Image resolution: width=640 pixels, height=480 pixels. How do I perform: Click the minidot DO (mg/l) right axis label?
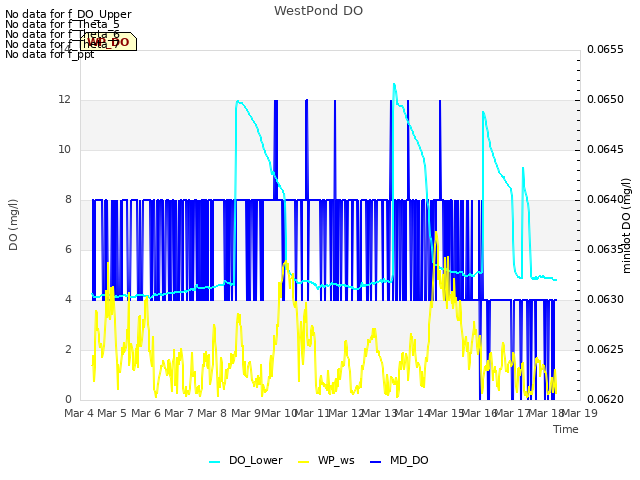627,225
